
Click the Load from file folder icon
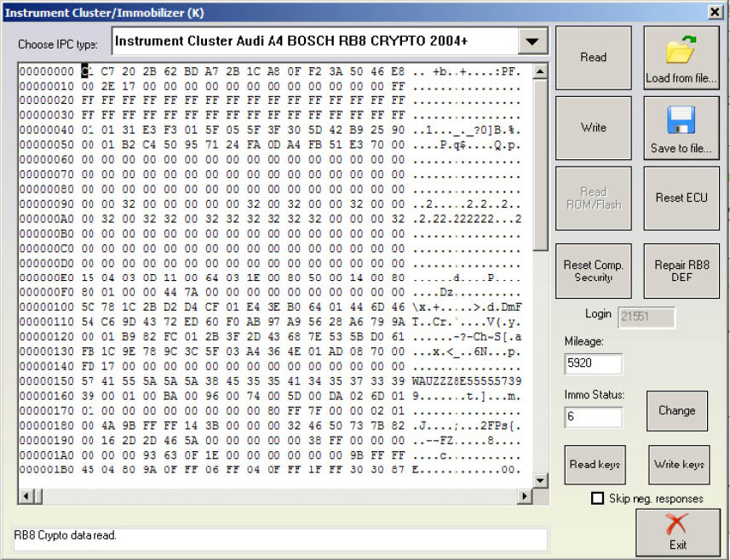[681, 49]
